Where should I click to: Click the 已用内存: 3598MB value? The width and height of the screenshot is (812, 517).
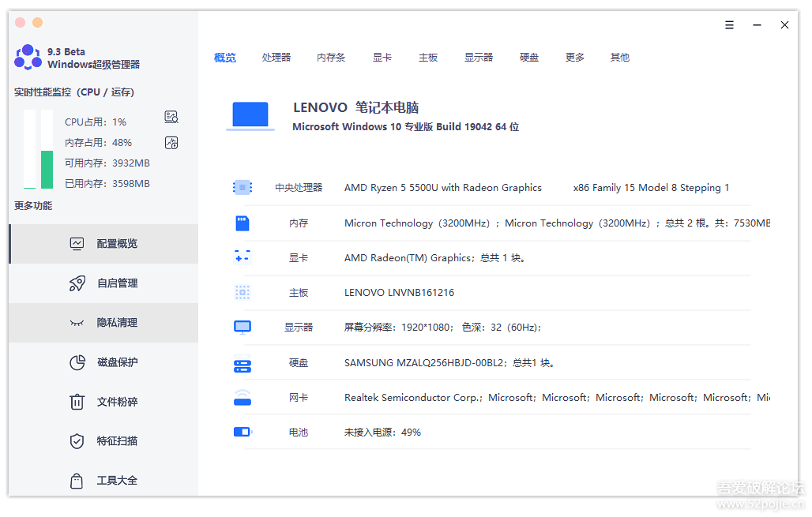pos(107,184)
